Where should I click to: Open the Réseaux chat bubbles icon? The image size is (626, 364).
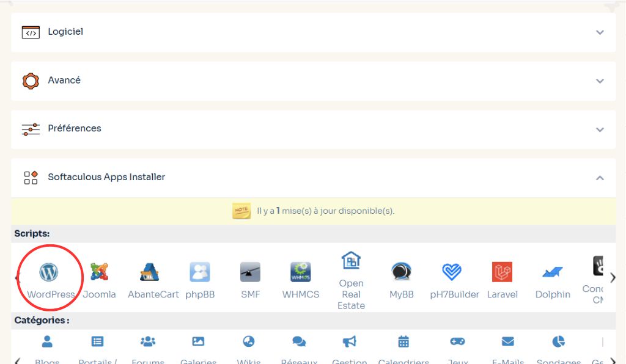(x=299, y=341)
